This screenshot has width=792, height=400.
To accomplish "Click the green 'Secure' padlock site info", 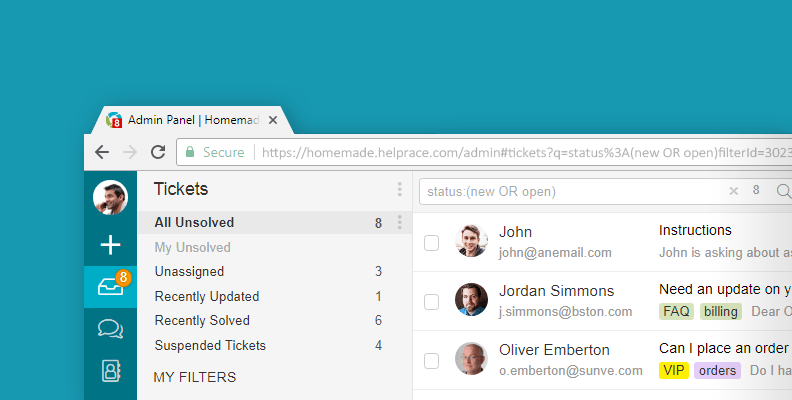I will coord(215,152).
